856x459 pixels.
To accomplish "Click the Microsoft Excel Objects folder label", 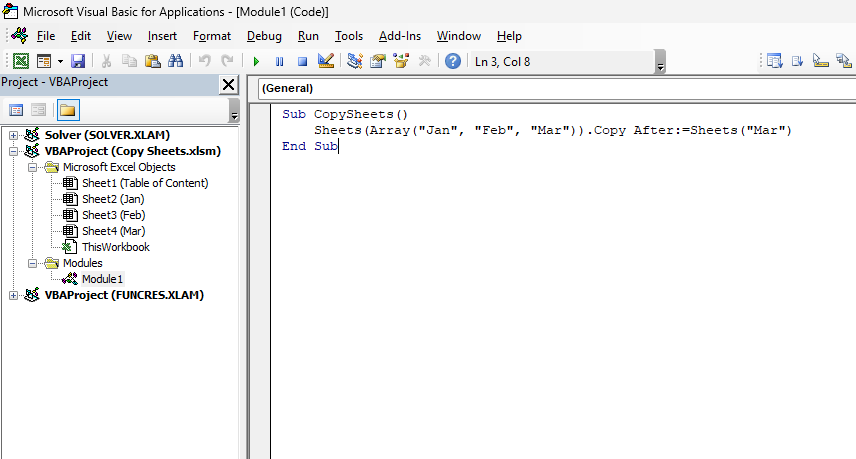I will pos(119,168).
